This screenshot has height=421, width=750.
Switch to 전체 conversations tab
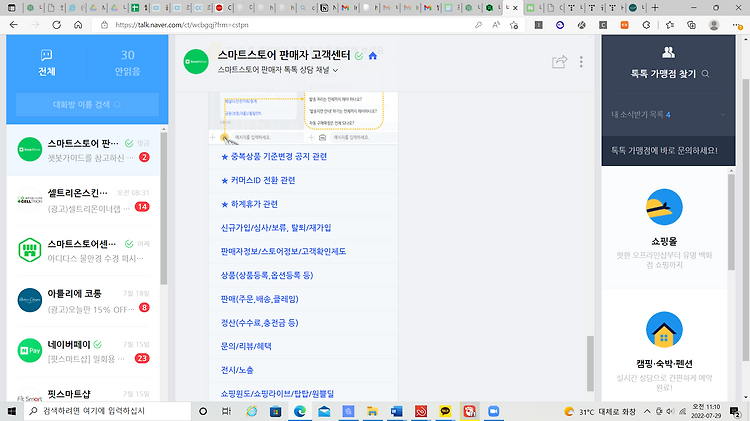click(x=46, y=62)
